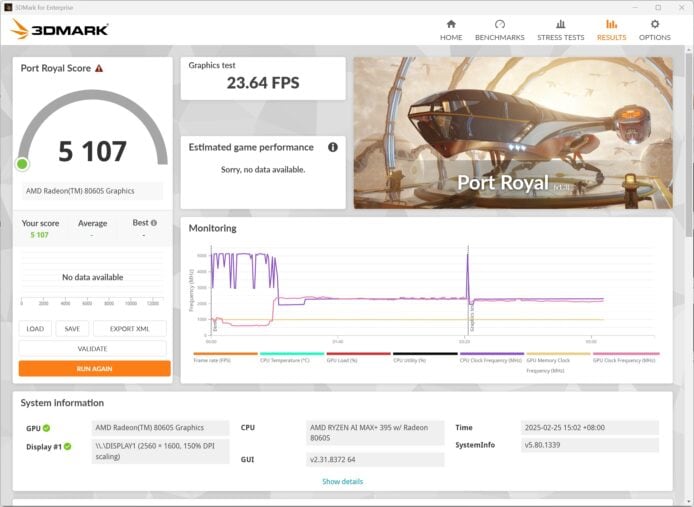Click the CPU value AMD RYZEN AI MAX+ 395
694x507 pixels.
[375, 433]
